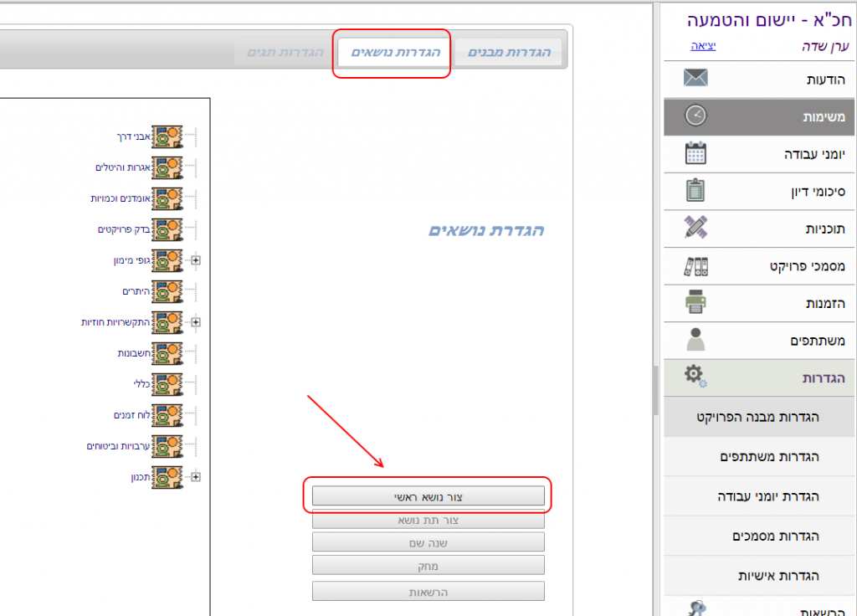Click the sidebar splitter handle

(655, 383)
